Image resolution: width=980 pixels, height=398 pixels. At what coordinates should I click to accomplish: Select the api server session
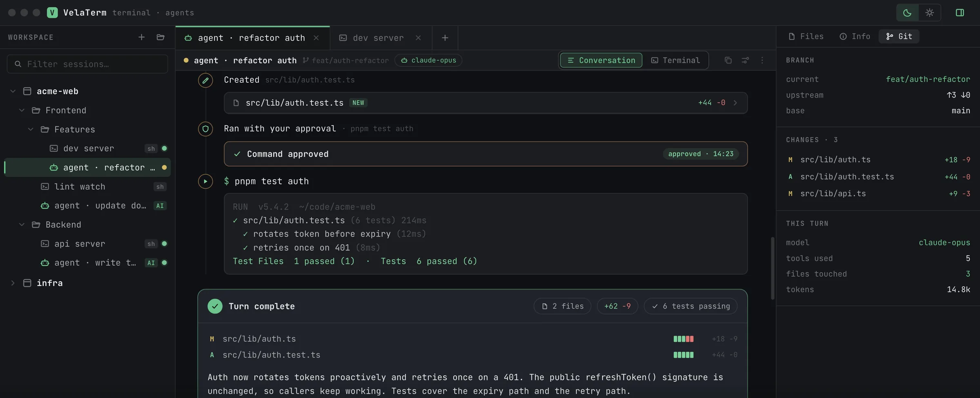[87, 244]
